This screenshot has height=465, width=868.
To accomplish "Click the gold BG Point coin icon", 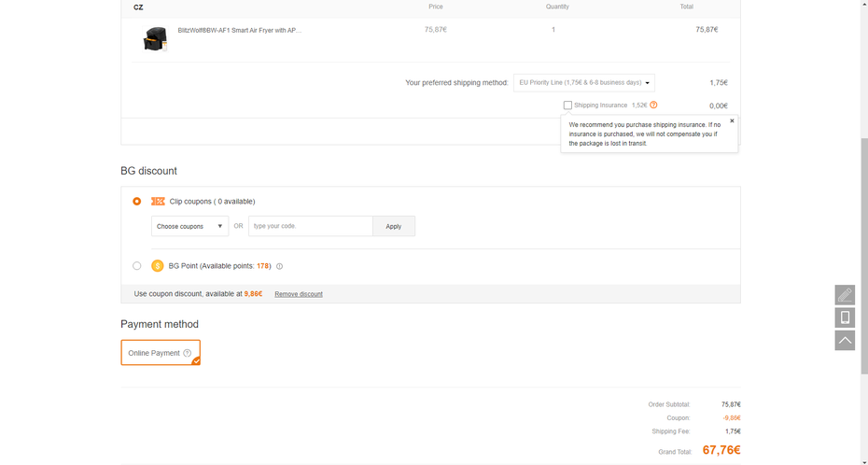I will pyautogui.click(x=157, y=266).
